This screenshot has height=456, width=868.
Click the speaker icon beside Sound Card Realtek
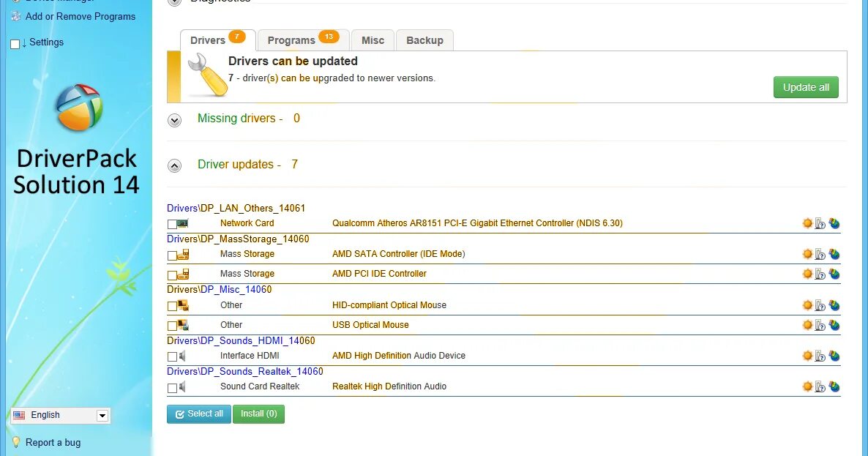tap(182, 386)
